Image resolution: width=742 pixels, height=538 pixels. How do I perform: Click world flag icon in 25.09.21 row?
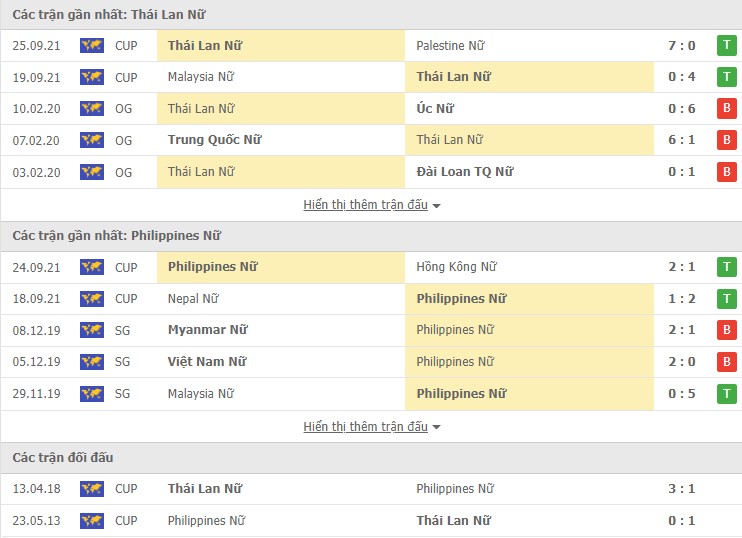click(x=92, y=45)
